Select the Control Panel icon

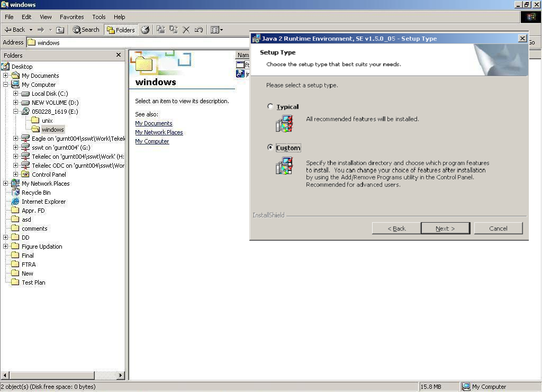(x=25, y=175)
